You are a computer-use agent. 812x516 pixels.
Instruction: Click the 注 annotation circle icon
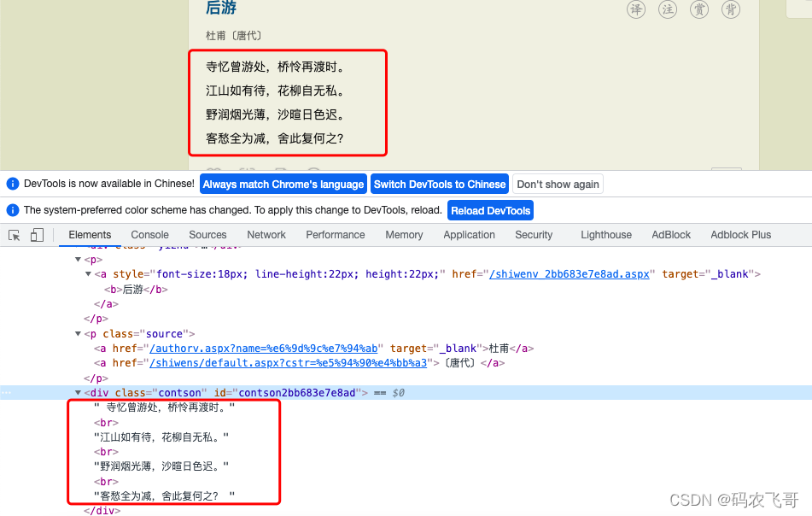[x=668, y=9]
